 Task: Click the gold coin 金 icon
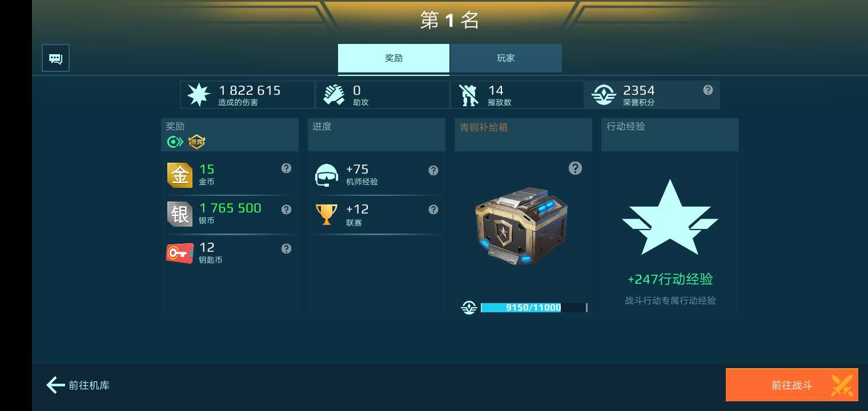180,175
